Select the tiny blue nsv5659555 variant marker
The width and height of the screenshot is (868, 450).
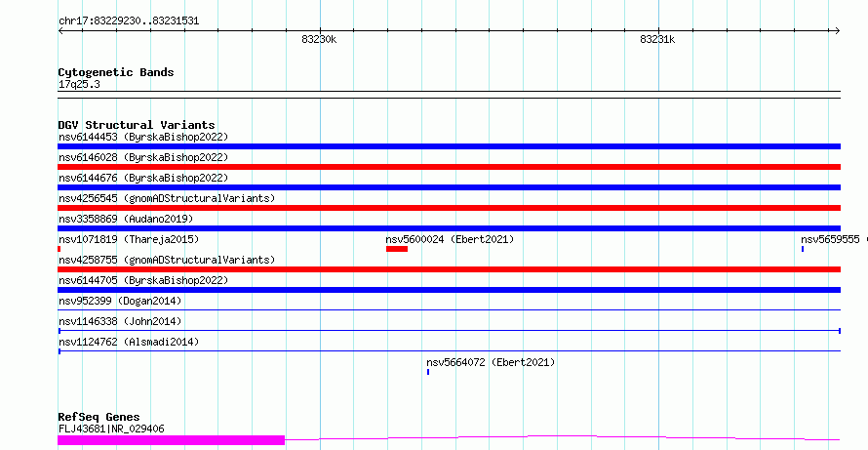tap(802, 249)
